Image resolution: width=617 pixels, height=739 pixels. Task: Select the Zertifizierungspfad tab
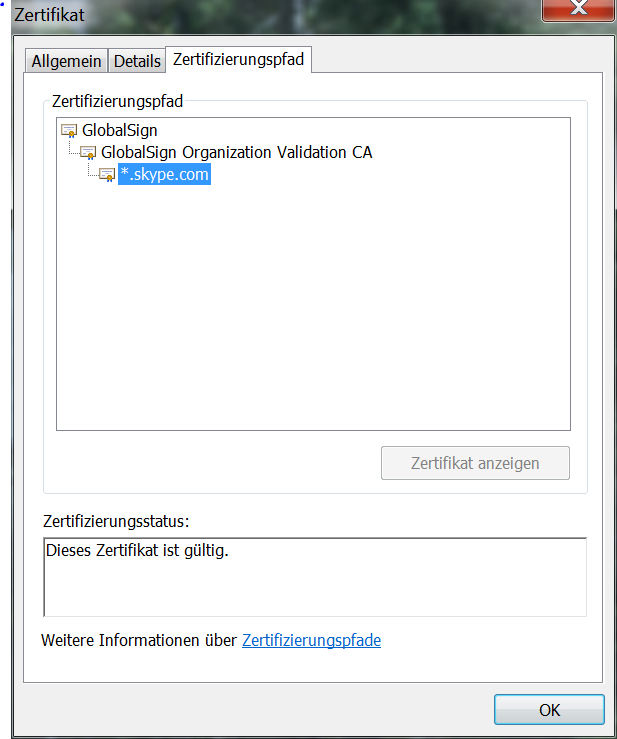point(239,59)
